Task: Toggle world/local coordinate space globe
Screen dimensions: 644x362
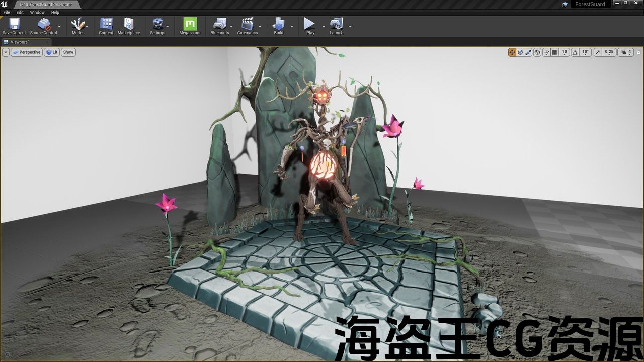Action: 537,52
